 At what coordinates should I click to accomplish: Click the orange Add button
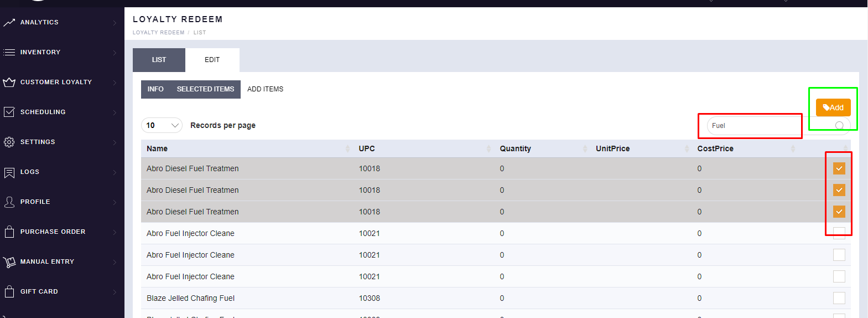tap(833, 107)
